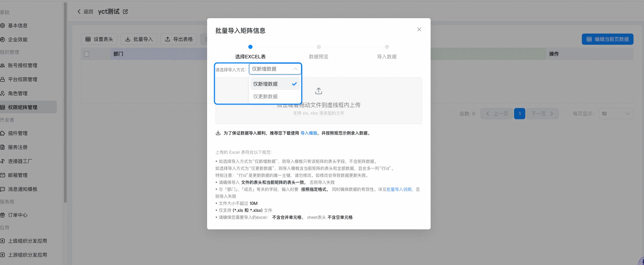Expand the 每页显示 page size dropdown
This screenshot has width=644, height=265.
point(616,114)
